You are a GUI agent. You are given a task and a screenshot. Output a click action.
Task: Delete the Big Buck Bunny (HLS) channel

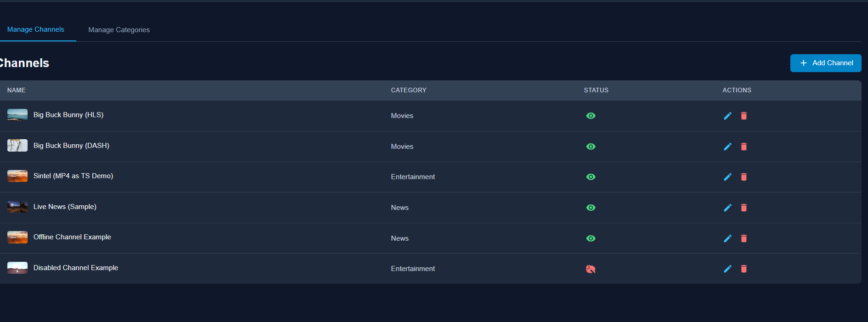click(743, 116)
